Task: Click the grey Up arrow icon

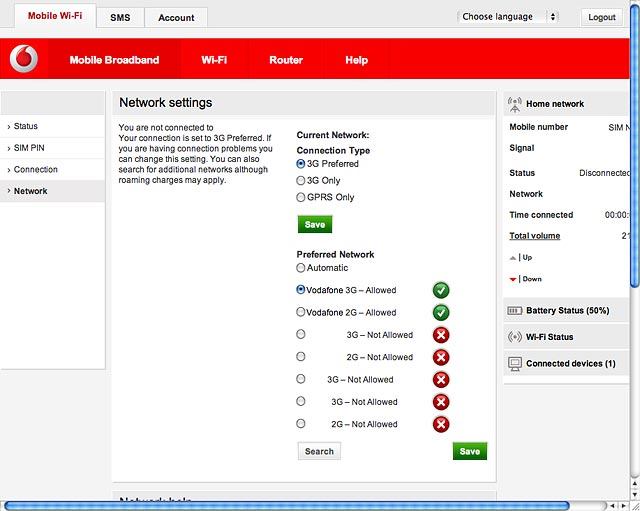Action: pos(513,258)
